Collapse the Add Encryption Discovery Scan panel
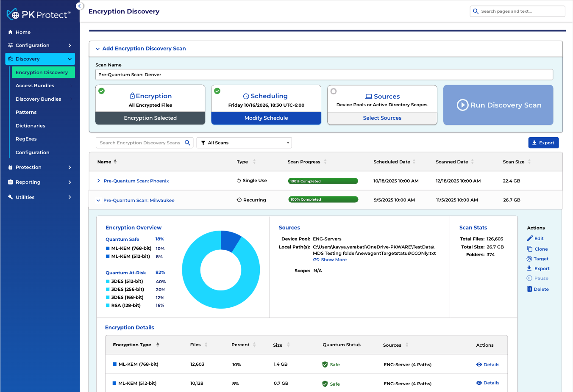The height and width of the screenshot is (392, 573). pos(97,49)
